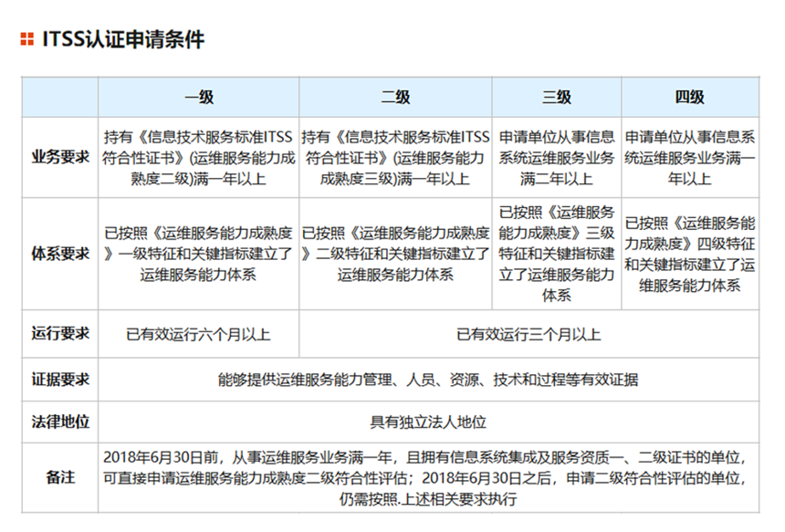Click the '备注' row label

(60, 477)
